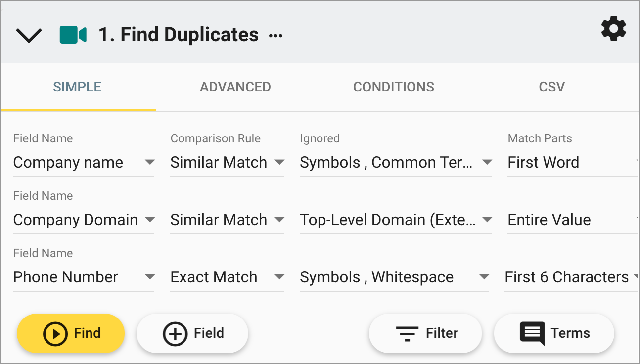This screenshot has width=640, height=364.
Task: Open the CONDITIONS tab
Action: (x=393, y=87)
